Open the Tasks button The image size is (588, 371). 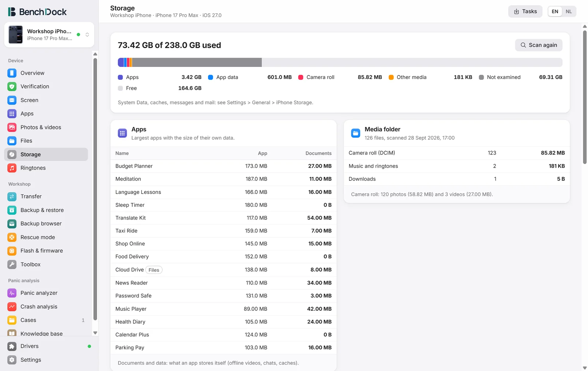[x=525, y=11]
